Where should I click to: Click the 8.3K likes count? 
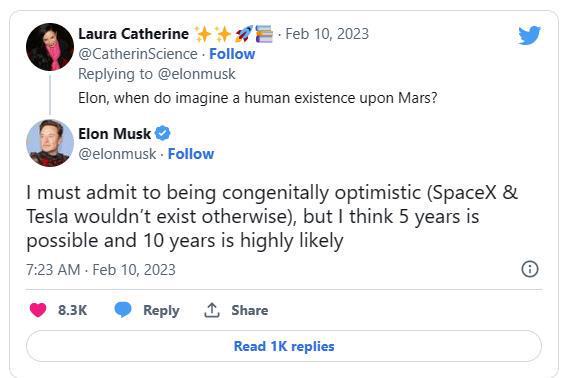72,310
